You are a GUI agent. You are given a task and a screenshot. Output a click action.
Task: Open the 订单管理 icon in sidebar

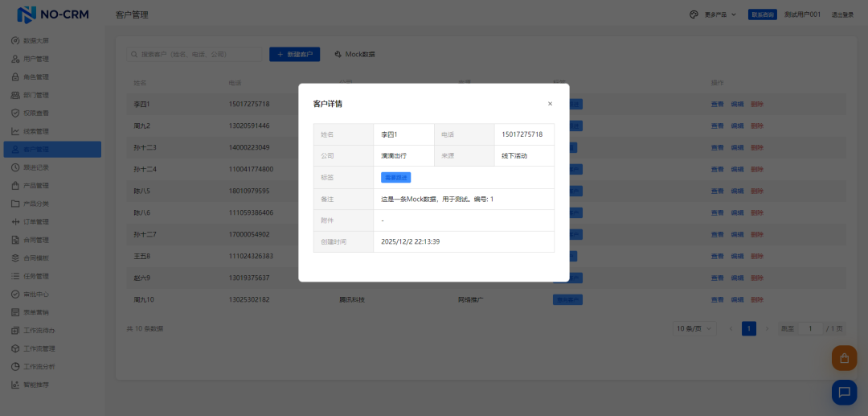(15, 221)
